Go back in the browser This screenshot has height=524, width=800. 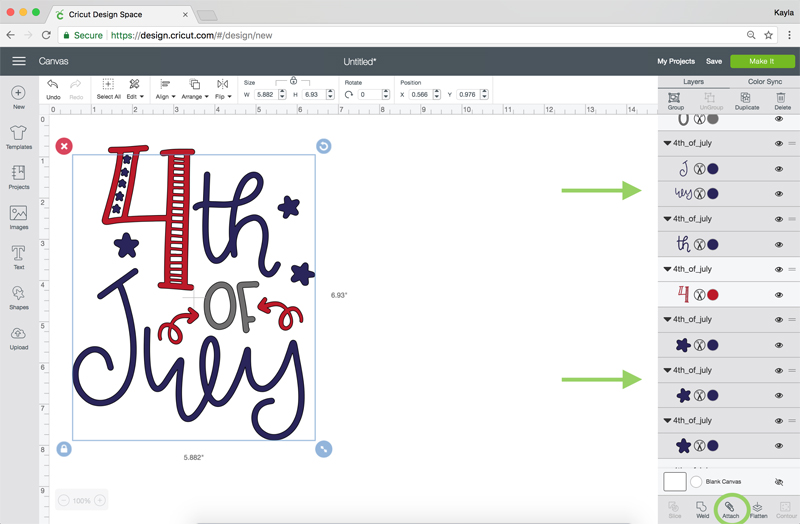click(x=11, y=35)
